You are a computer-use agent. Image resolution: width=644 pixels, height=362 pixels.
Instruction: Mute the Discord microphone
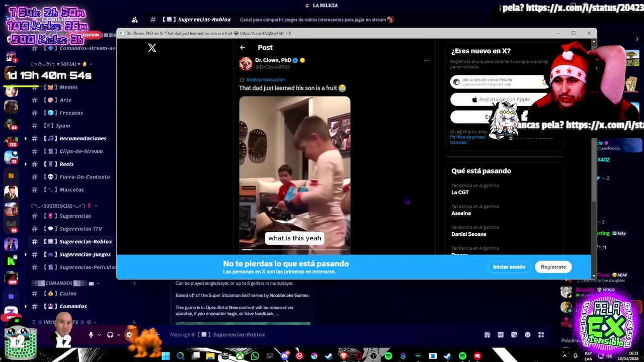point(91,334)
